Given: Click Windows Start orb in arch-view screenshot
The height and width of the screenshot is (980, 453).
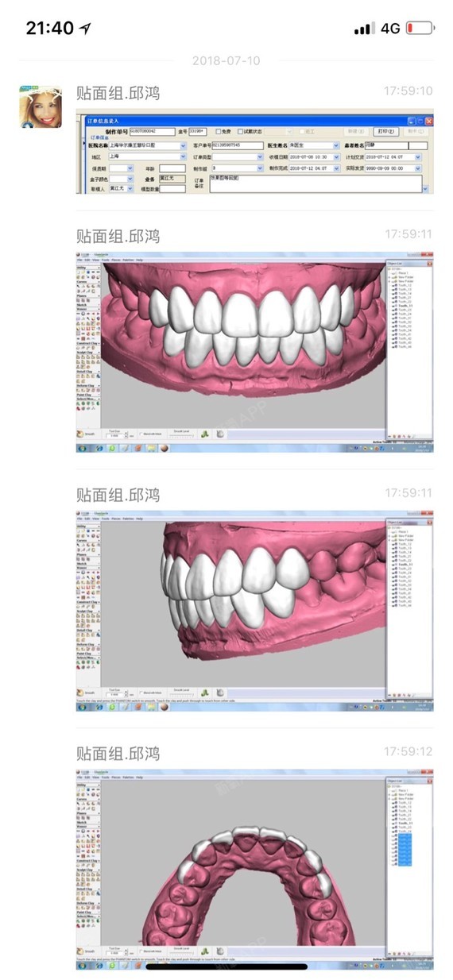Looking at the screenshot, I should 82,964.
